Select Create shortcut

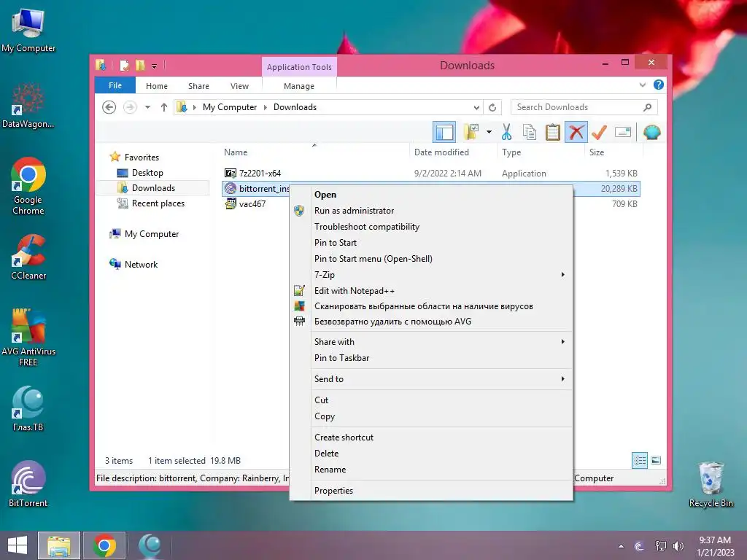pos(431,437)
